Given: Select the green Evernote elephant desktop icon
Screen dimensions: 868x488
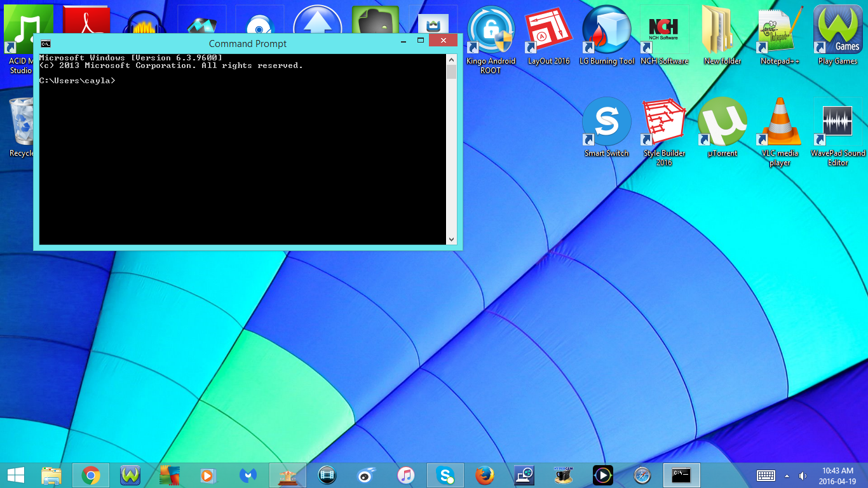Looking at the screenshot, I should coord(376,19).
